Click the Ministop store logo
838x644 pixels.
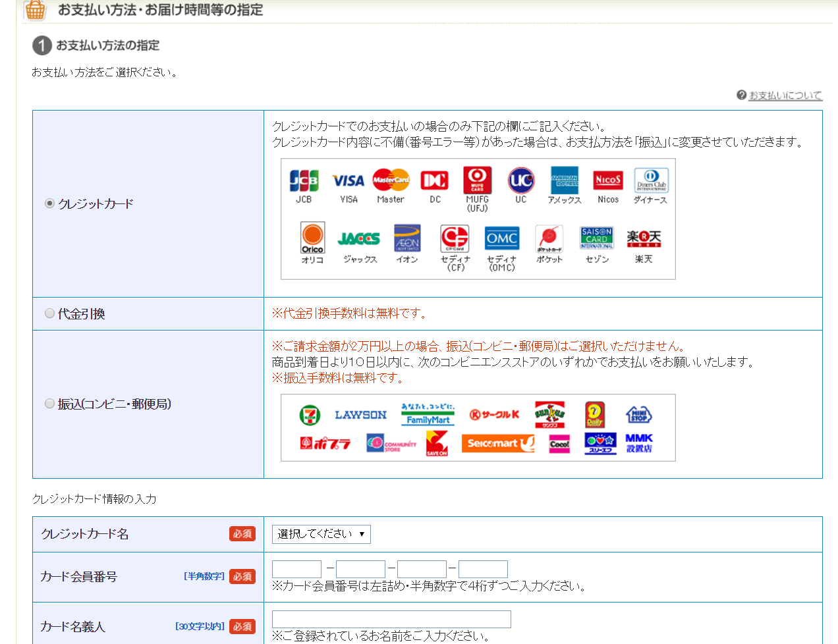click(638, 415)
